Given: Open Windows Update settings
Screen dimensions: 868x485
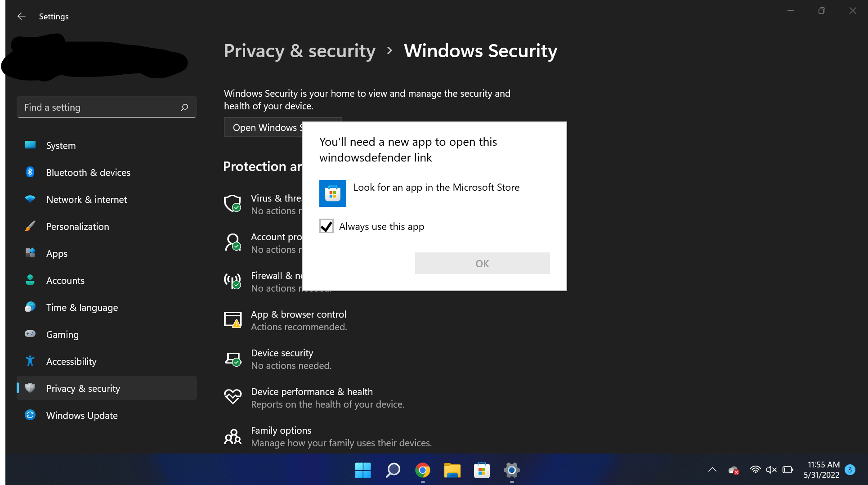Looking at the screenshot, I should (107, 415).
